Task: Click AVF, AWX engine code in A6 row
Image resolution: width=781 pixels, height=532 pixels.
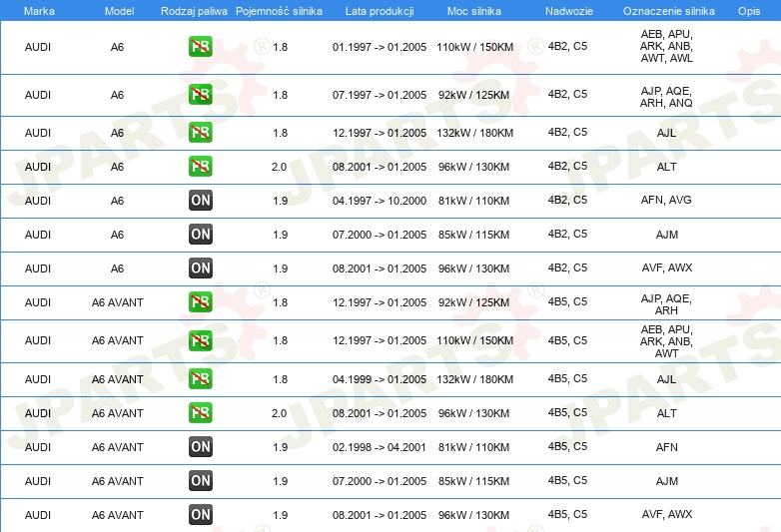Action: point(666,267)
